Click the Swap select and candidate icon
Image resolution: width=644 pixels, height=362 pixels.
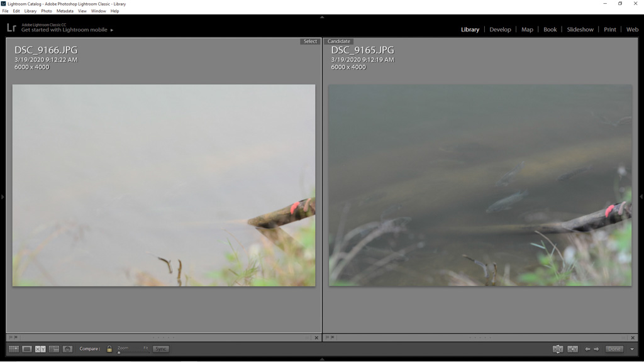point(558,349)
